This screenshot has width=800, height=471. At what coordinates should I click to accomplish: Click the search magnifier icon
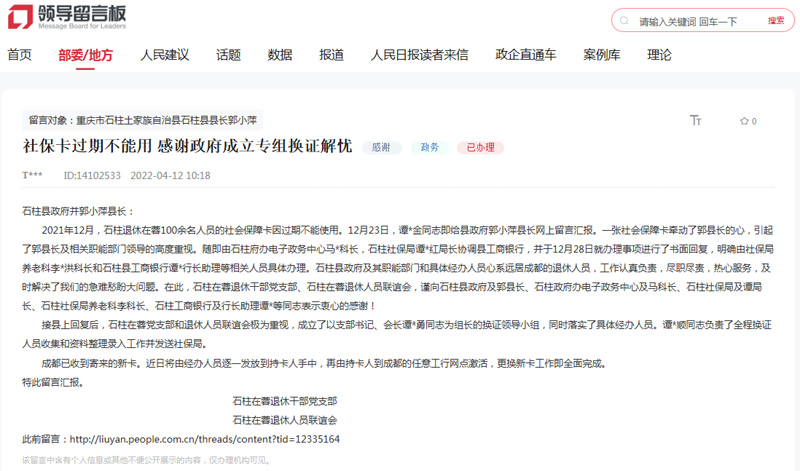pyautogui.click(x=624, y=21)
